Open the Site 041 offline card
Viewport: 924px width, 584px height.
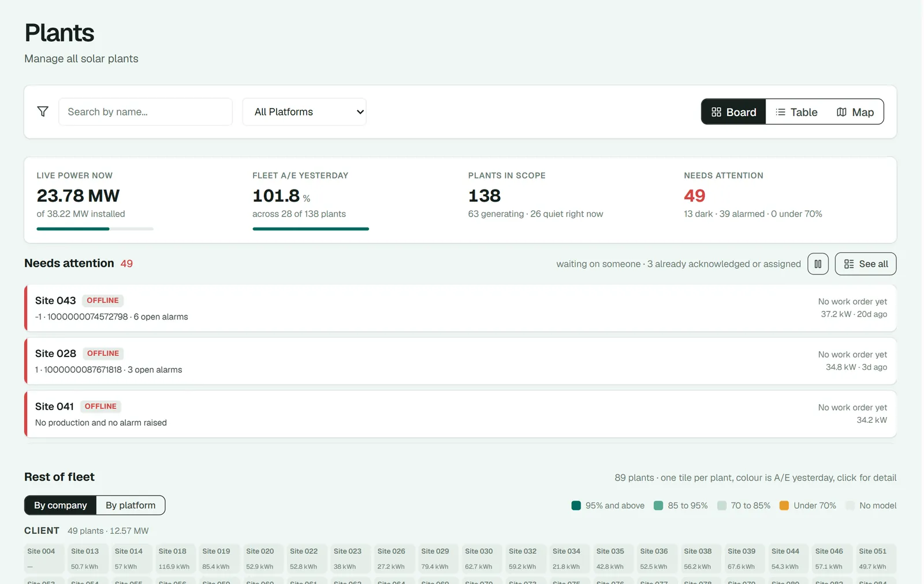[460, 414]
